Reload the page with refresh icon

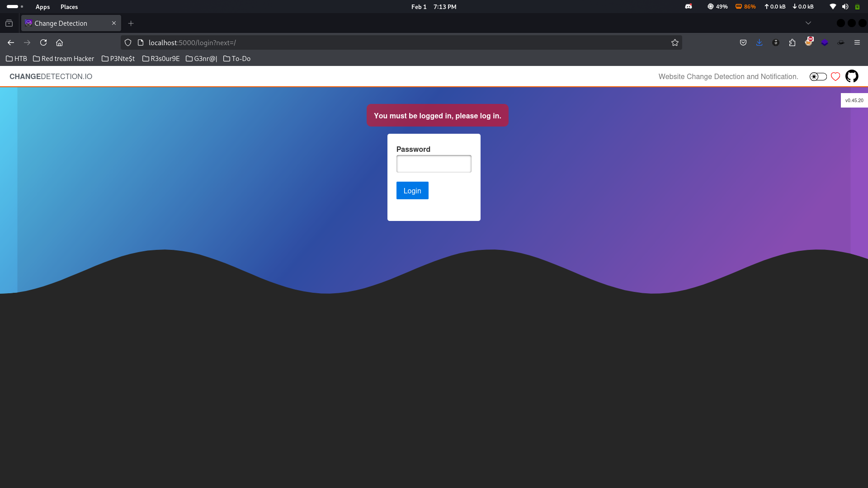pyautogui.click(x=43, y=42)
